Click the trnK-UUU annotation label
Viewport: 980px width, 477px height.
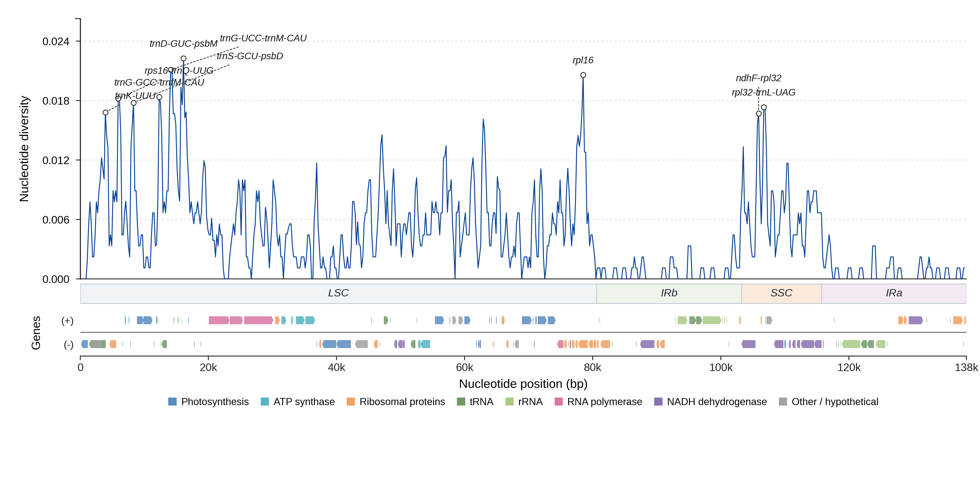point(135,96)
